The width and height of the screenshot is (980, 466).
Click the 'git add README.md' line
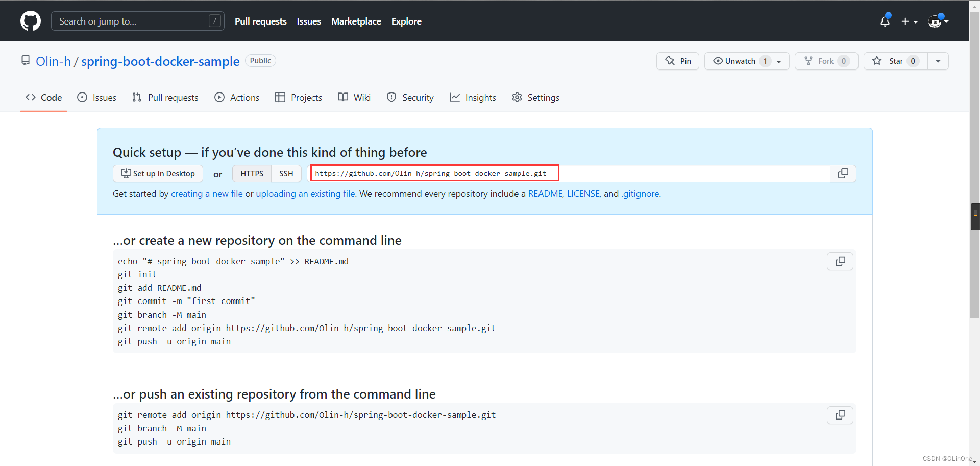[x=159, y=288]
